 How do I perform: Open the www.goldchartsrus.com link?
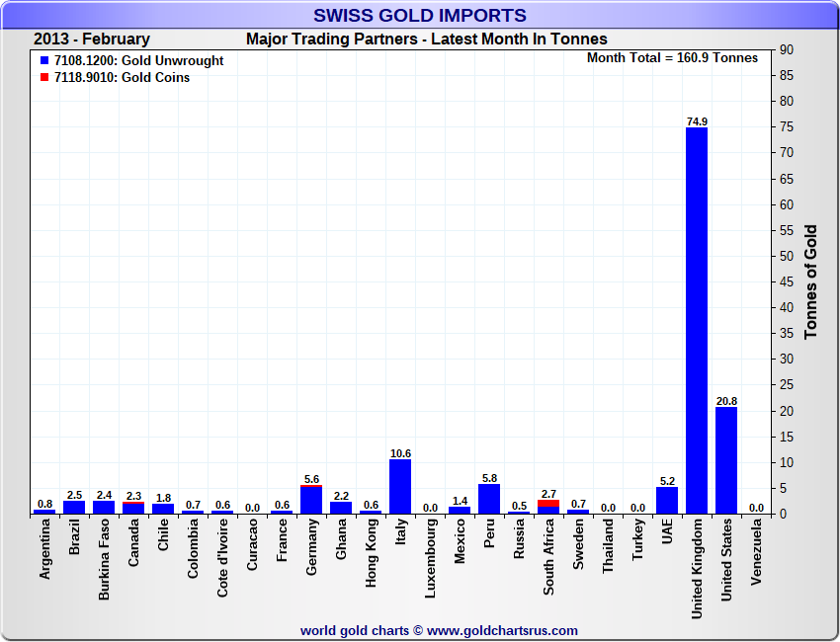click(503, 630)
